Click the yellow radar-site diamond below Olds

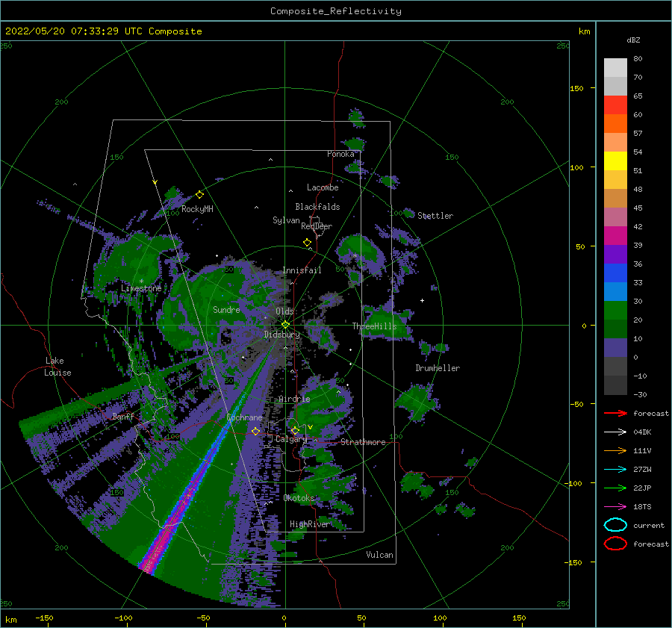[x=285, y=325]
